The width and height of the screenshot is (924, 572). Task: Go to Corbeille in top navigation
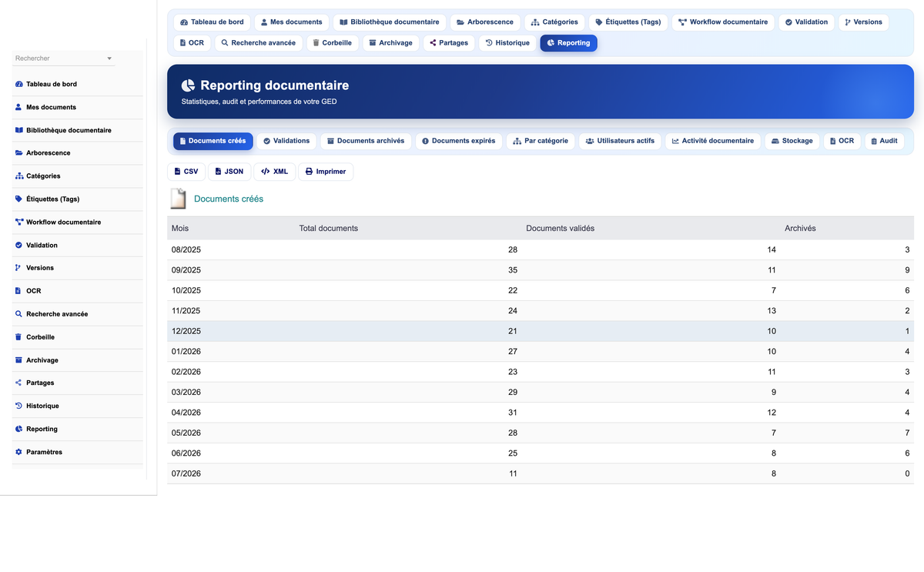333,43
